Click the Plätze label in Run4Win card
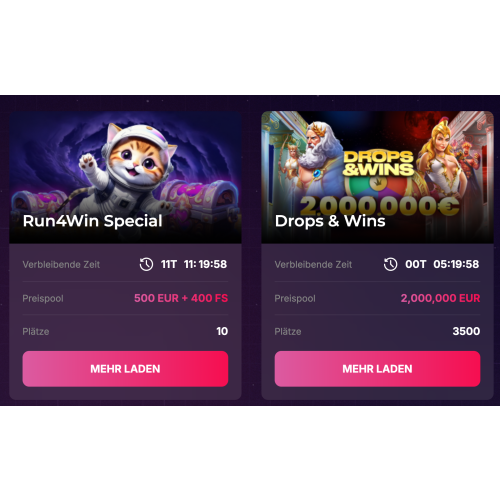Image resolution: width=500 pixels, height=500 pixels. tap(36, 332)
